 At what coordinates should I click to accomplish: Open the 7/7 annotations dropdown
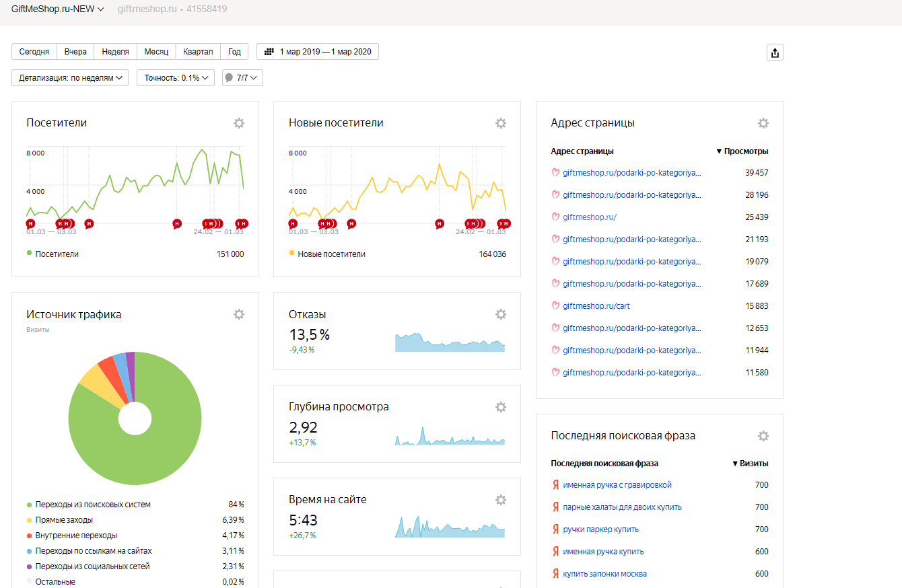(242, 78)
